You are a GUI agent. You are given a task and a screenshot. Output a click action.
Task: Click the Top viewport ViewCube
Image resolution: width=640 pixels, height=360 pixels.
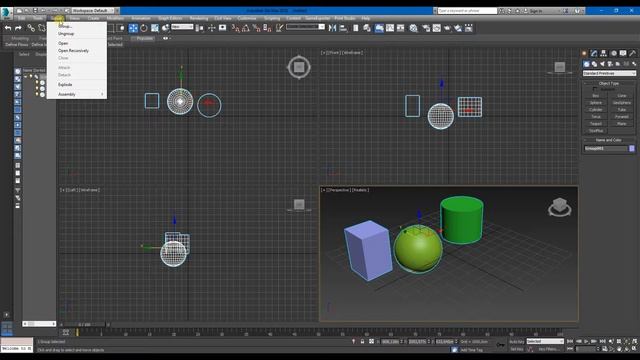pos(299,67)
